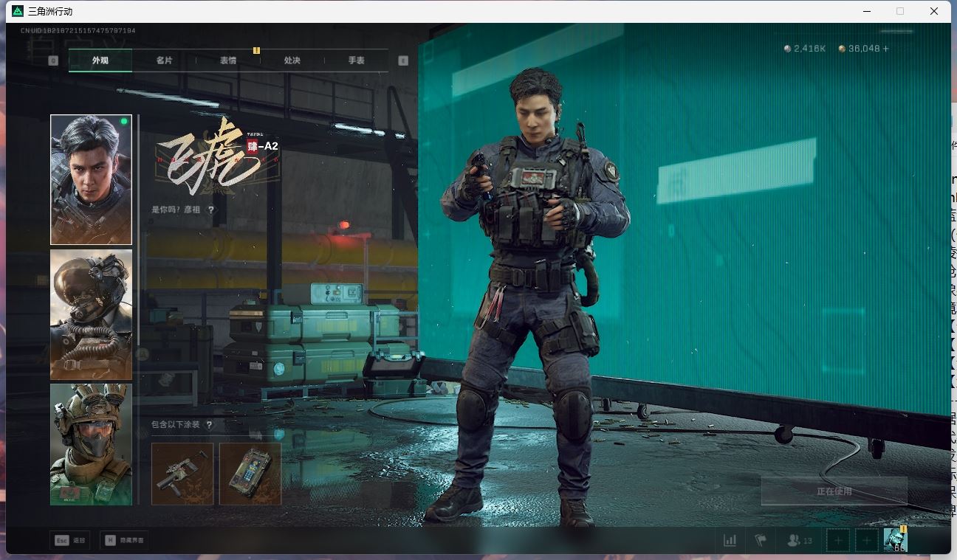Click the first empty squad slot plus
Image resolution: width=957 pixels, height=560 pixels.
[x=837, y=541]
